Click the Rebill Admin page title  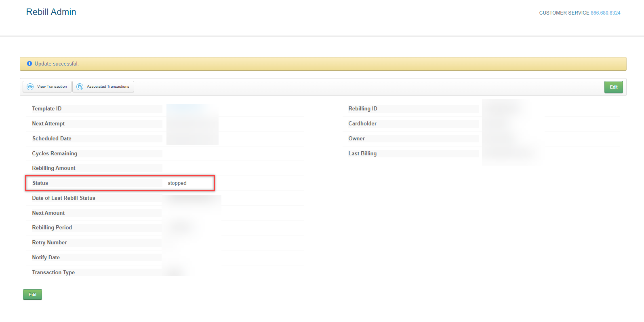click(x=51, y=12)
